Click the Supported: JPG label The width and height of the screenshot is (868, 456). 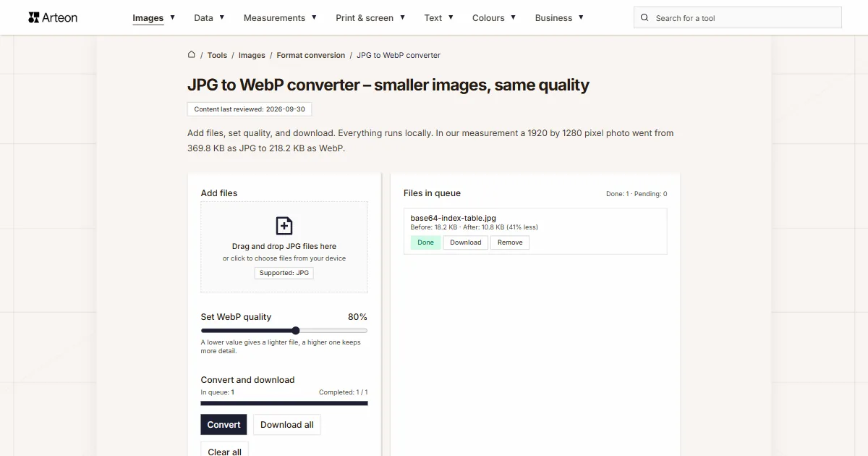point(284,273)
